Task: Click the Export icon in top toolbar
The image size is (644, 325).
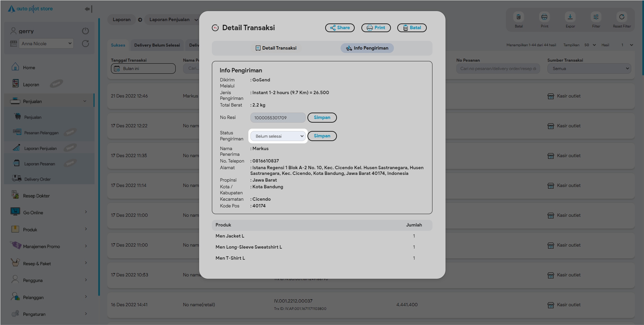Action: click(x=570, y=17)
